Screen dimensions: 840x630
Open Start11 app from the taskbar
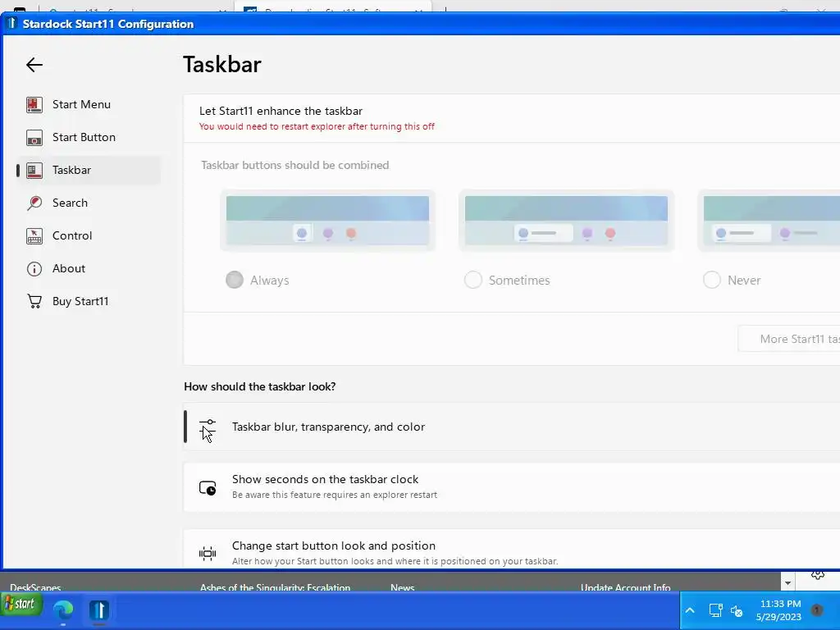pyautogui.click(x=99, y=610)
